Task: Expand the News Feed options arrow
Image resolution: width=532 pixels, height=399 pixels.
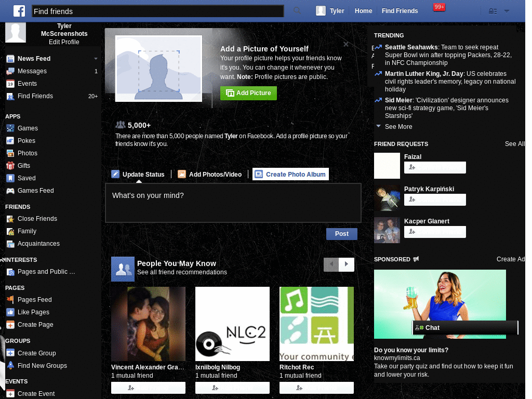Action: coord(96,59)
